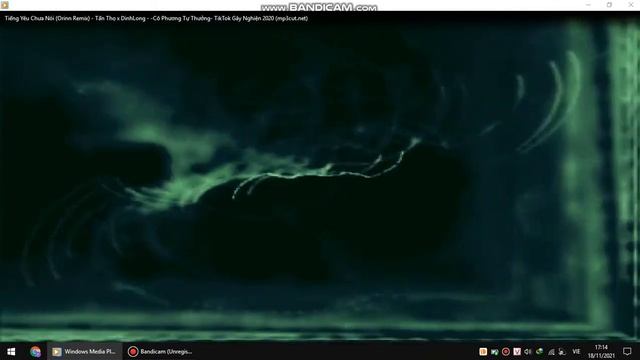Click the pink V tray icon
Screen dimensions: 640x360
point(517,351)
